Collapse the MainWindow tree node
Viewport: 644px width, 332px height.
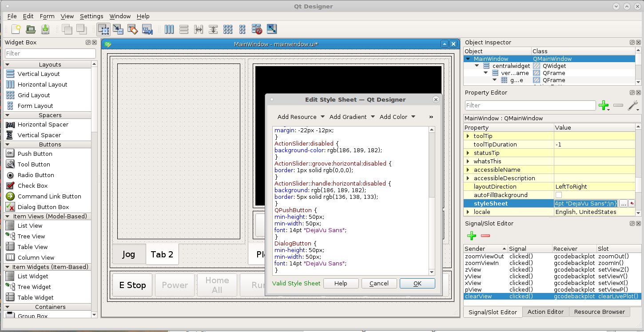pos(468,59)
